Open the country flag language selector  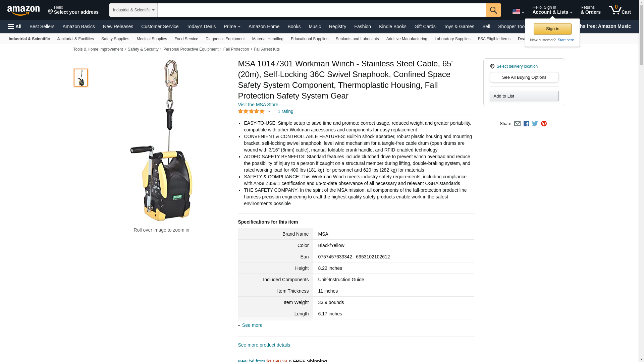518,11
